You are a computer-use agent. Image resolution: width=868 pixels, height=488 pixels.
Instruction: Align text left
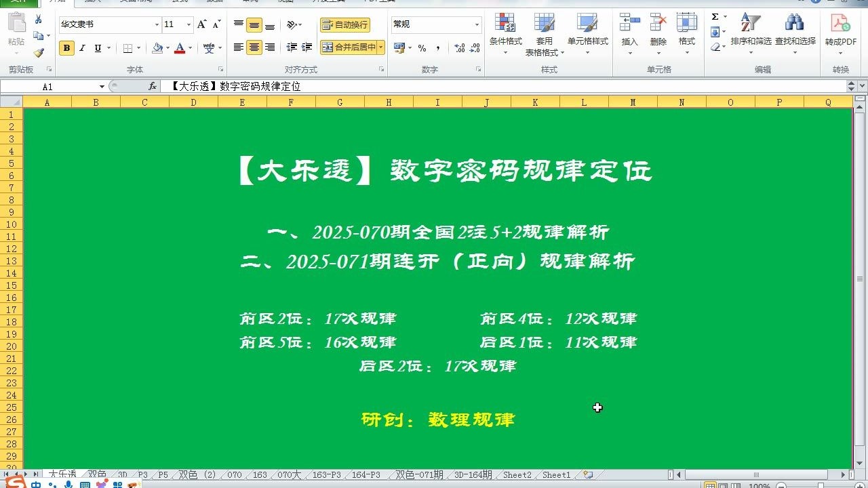click(239, 47)
